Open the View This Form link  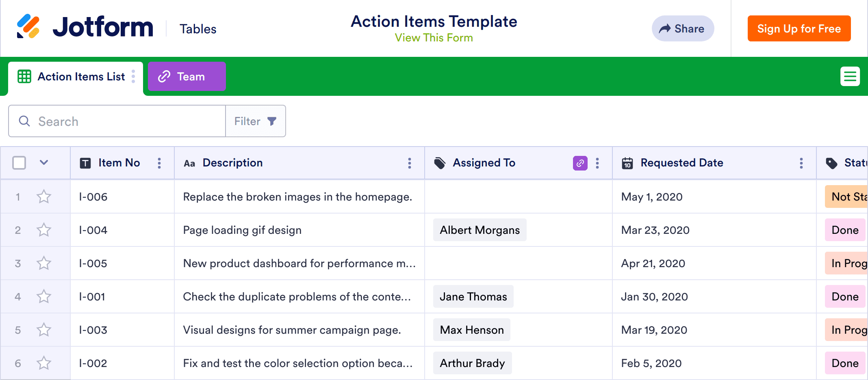pyautogui.click(x=434, y=38)
